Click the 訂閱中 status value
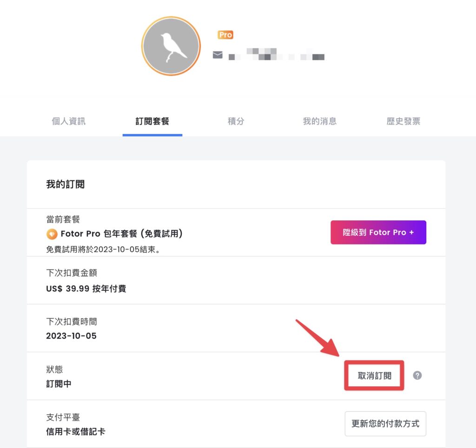 59,384
